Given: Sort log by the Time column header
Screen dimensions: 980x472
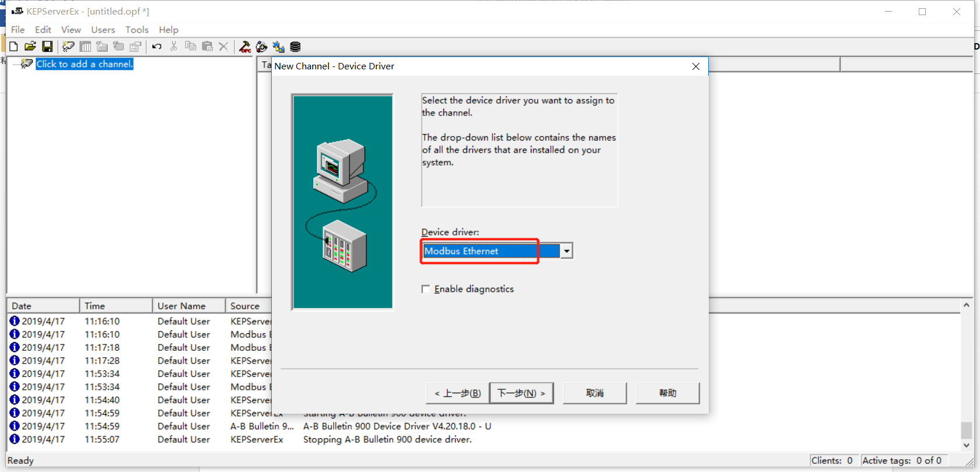Looking at the screenshot, I should [116, 306].
